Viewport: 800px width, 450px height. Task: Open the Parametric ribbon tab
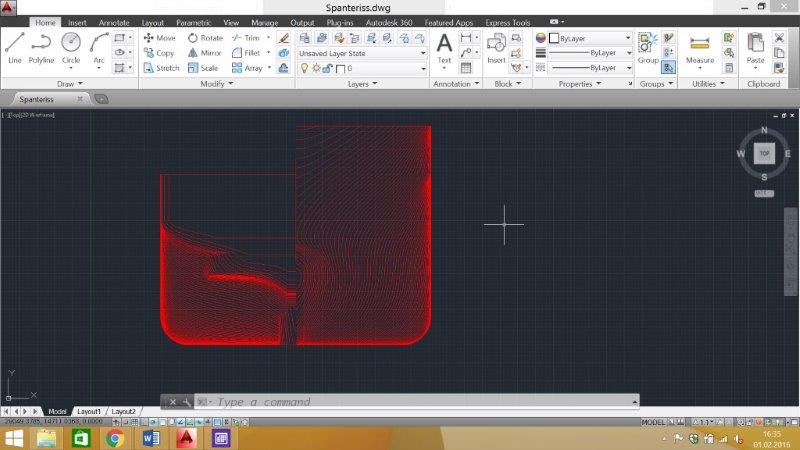193,22
